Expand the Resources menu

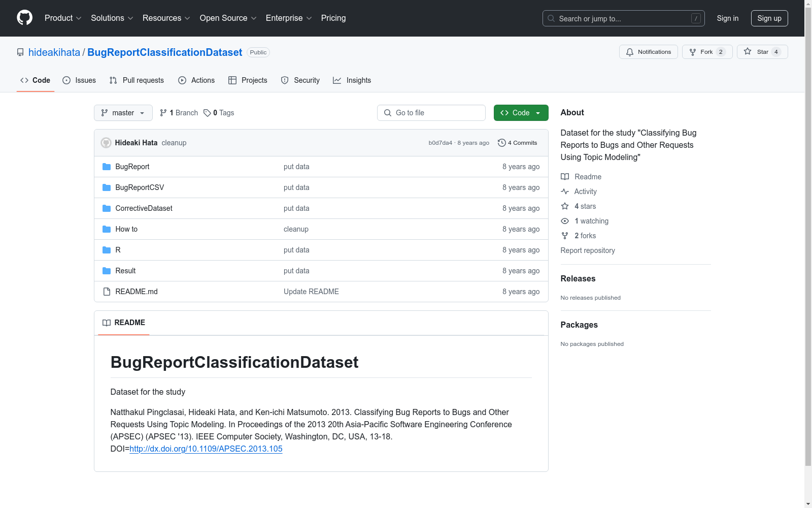[166, 18]
